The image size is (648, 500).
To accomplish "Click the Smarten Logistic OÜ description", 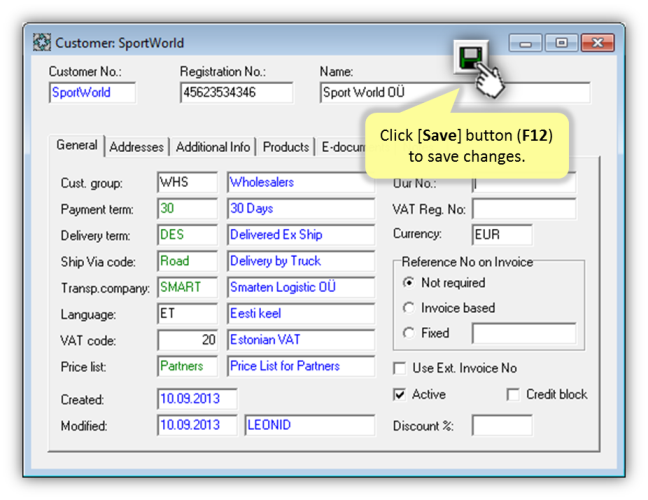I will tap(301, 287).
